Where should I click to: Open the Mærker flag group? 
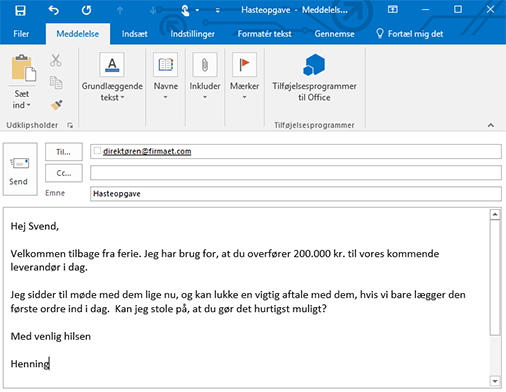[x=244, y=76]
